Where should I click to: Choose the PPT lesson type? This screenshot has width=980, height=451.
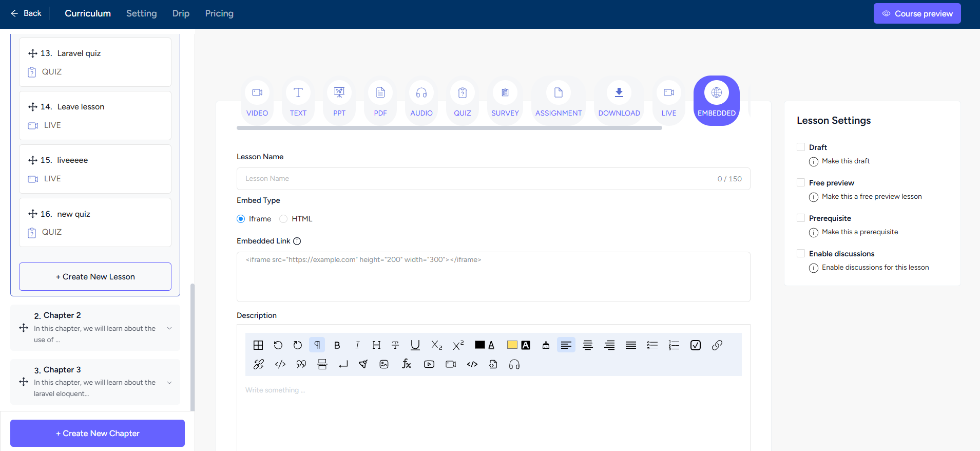click(339, 101)
